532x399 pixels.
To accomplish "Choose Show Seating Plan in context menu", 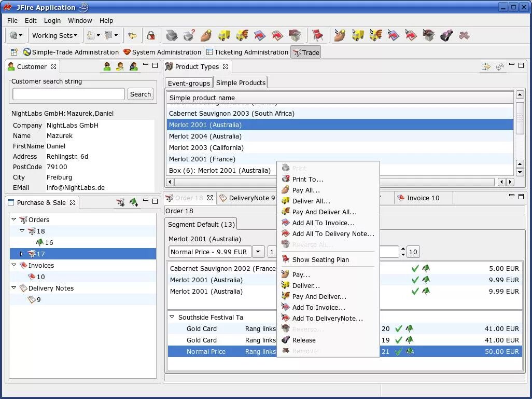I will tap(328, 259).
